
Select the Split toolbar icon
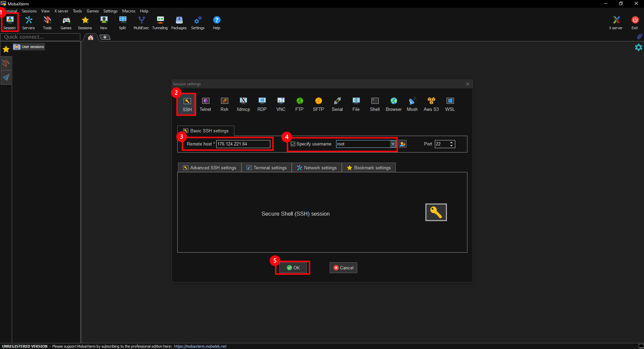[x=123, y=23]
